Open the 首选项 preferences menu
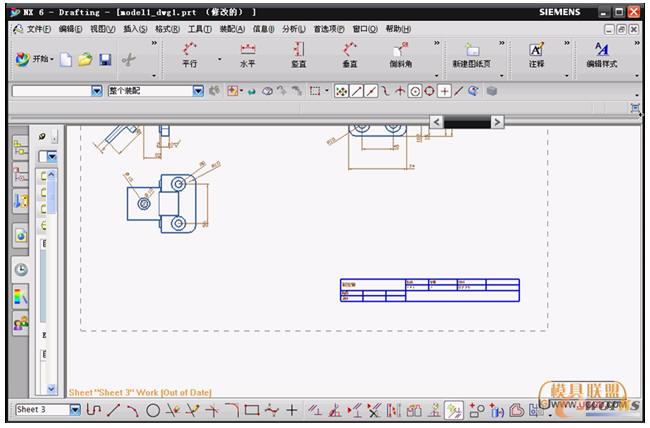The image size is (650, 428). point(328,29)
